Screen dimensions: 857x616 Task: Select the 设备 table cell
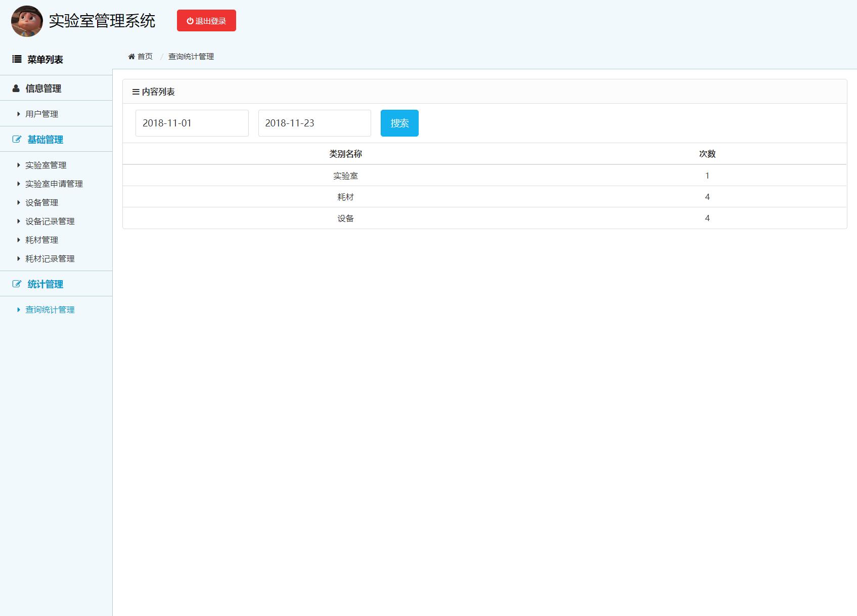point(345,218)
